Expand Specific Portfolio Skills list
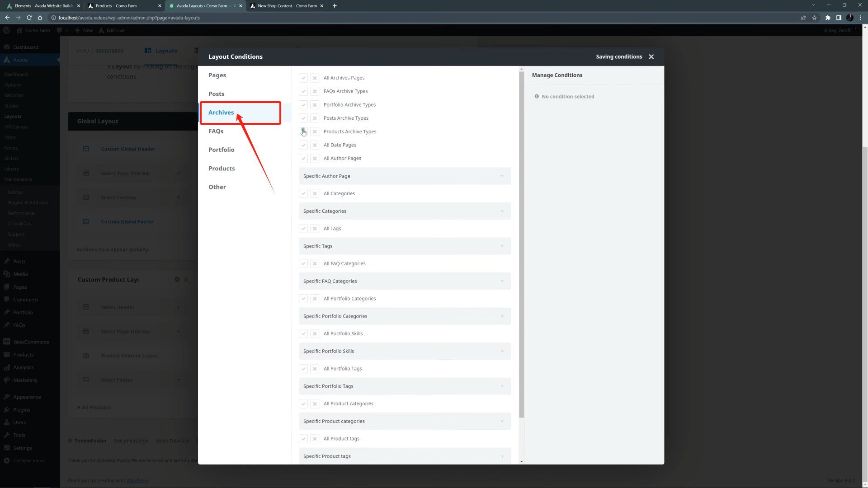Screen dimensions: 868x488 click(x=405, y=351)
